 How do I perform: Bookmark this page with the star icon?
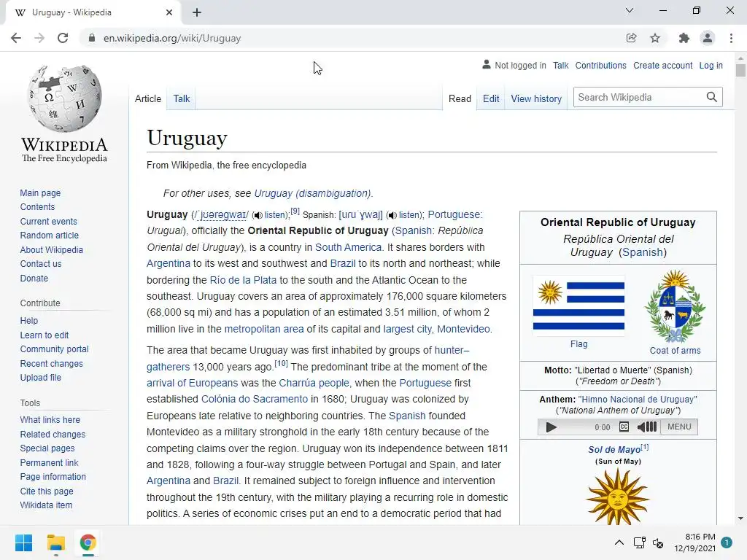point(655,38)
